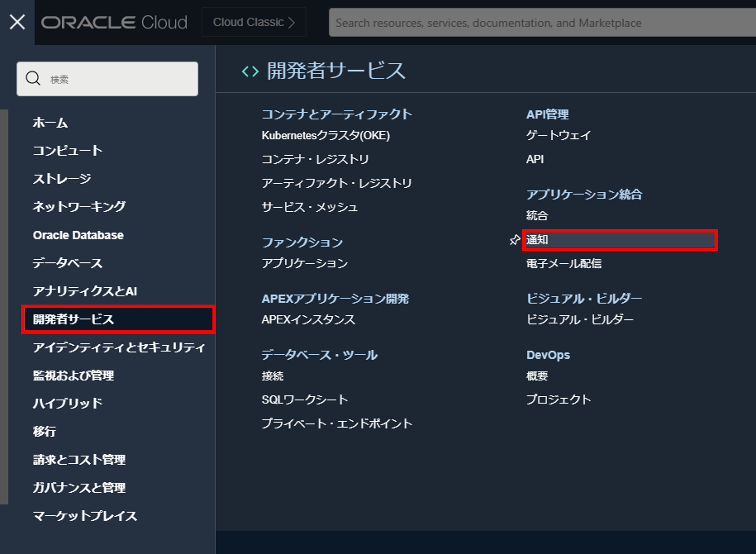This screenshot has width=756, height=554.
Task: Open ネットワーキング category
Action: [79, 207]
